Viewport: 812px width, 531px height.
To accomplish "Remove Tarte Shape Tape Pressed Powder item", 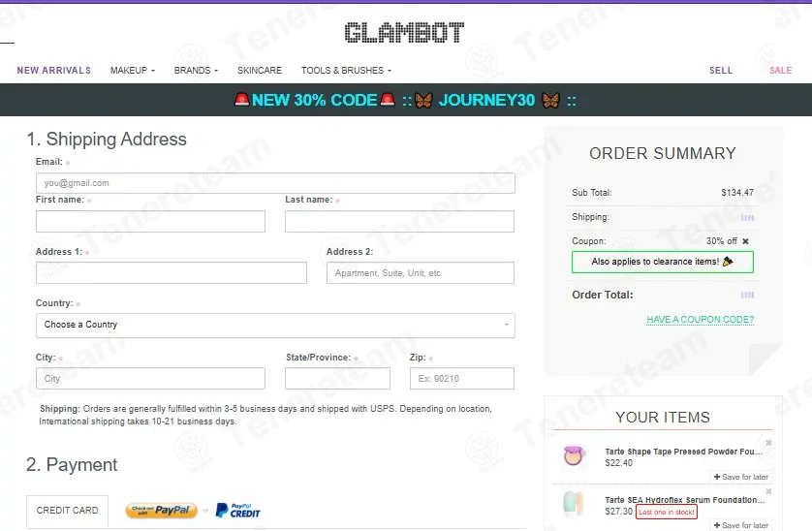I will pos(768,443).
